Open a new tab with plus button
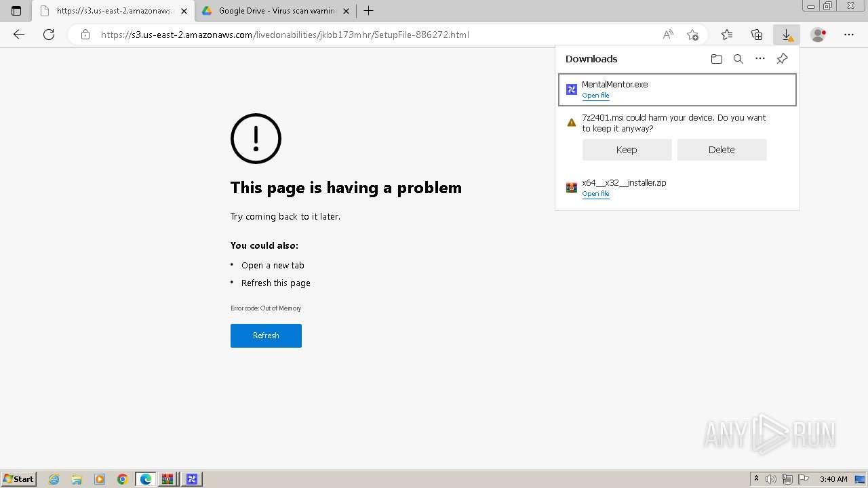Viewport: 868px width, 488px height. (368, 11)
